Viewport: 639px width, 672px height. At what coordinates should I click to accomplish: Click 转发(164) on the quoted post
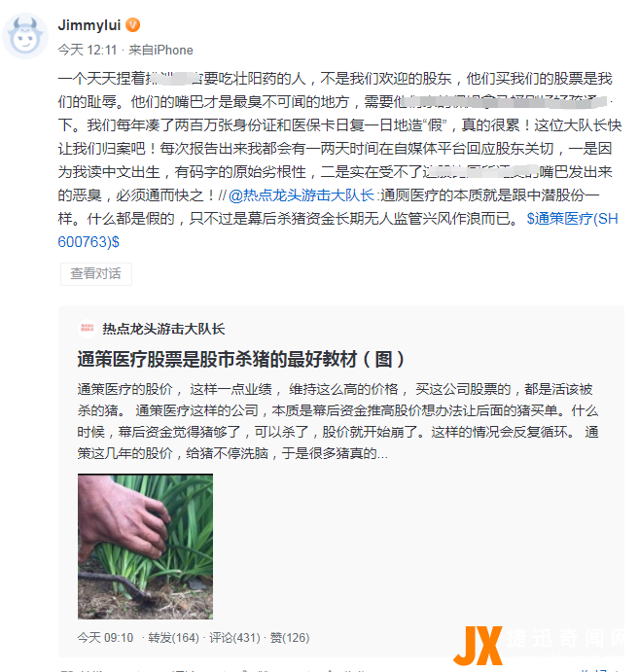pyautogui.click(x=173, y=638)
